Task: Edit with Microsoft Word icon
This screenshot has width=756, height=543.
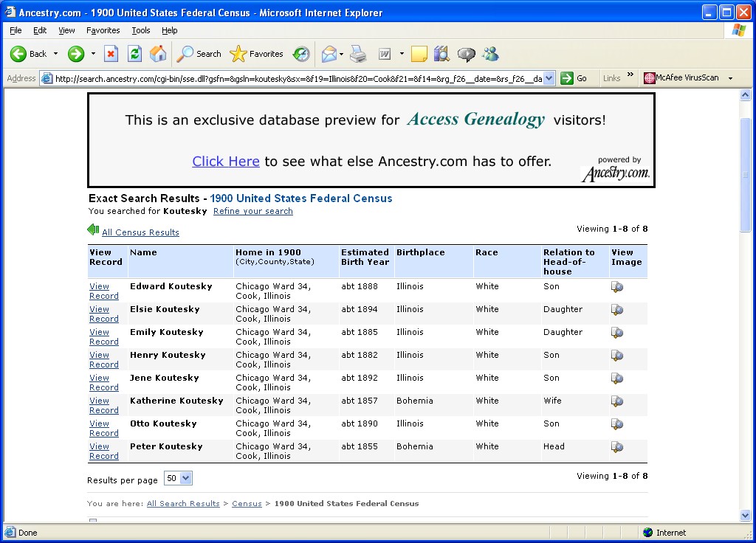Action: pos(385,53)
